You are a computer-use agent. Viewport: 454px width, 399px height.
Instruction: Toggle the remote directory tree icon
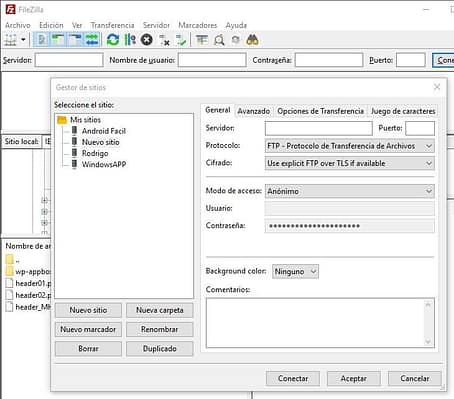click(75, 40)
